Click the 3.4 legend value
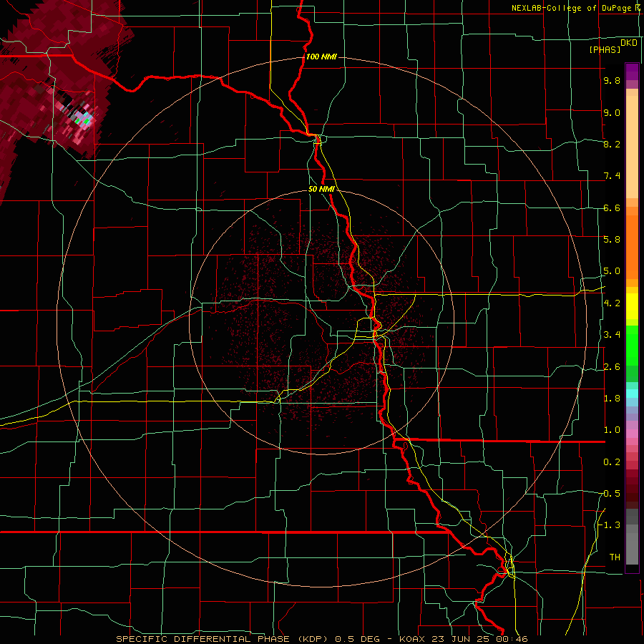The image size is (644, 644). pos(612,335)
